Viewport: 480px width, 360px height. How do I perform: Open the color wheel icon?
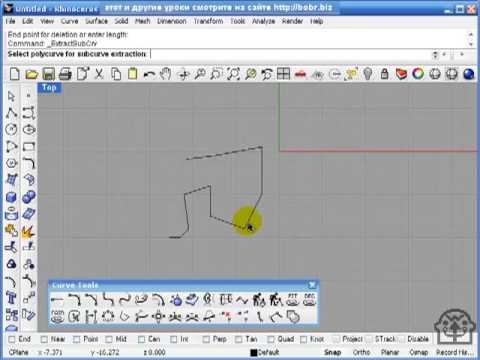[x=418, y=74]
